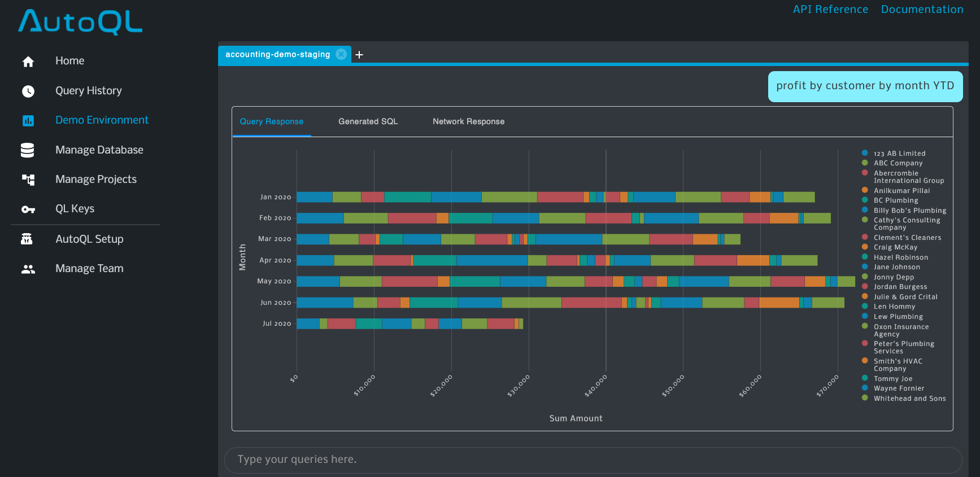Screen dimensions: 980x477
Task: Click Hazel Robinson legend label
Action: click(901, 257)
